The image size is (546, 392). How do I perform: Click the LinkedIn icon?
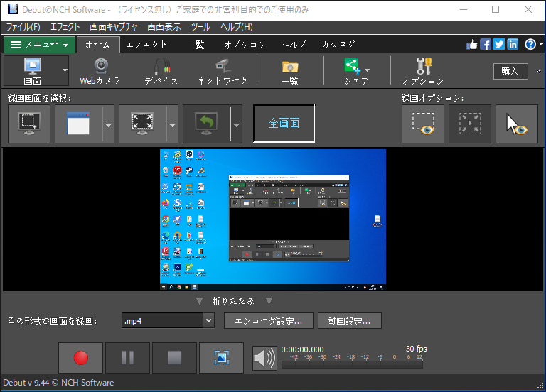513,45
